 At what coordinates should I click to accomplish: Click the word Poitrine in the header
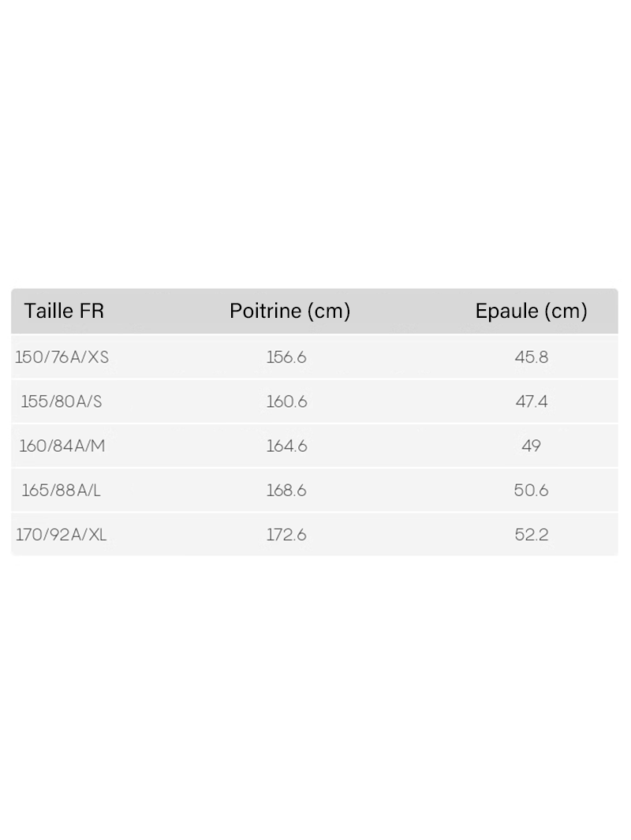[265, 311]
